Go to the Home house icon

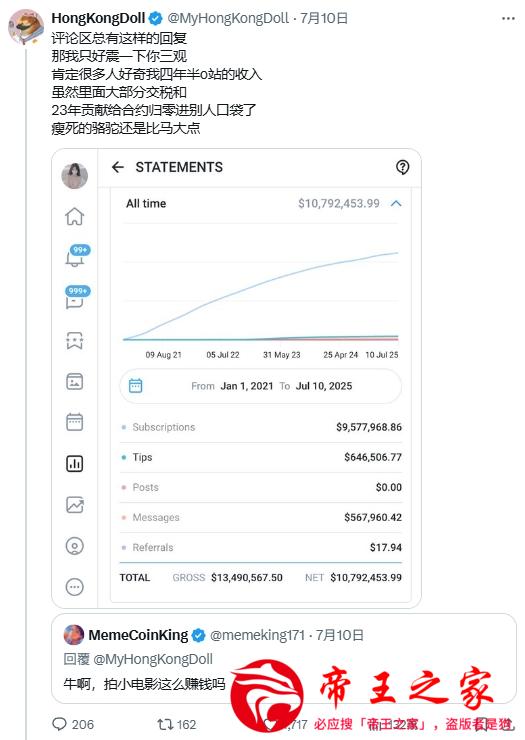[75, 216]
